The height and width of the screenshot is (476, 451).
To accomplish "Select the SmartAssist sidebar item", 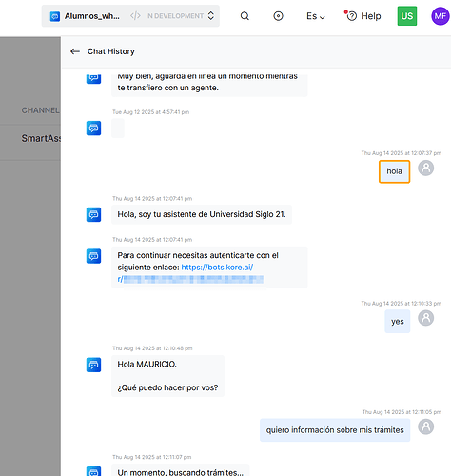I will click(41, 138).
